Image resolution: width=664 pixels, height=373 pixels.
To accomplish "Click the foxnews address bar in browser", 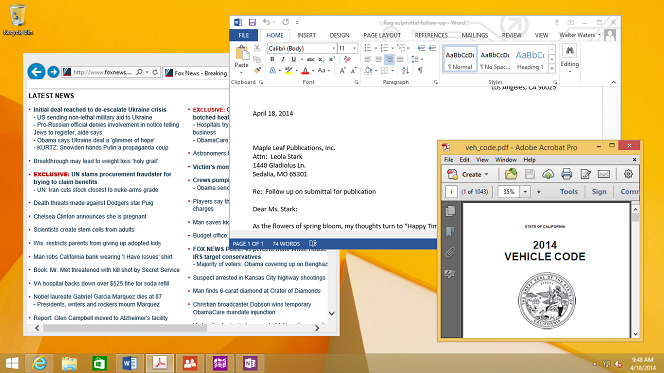I will click(x=102, y=72).
